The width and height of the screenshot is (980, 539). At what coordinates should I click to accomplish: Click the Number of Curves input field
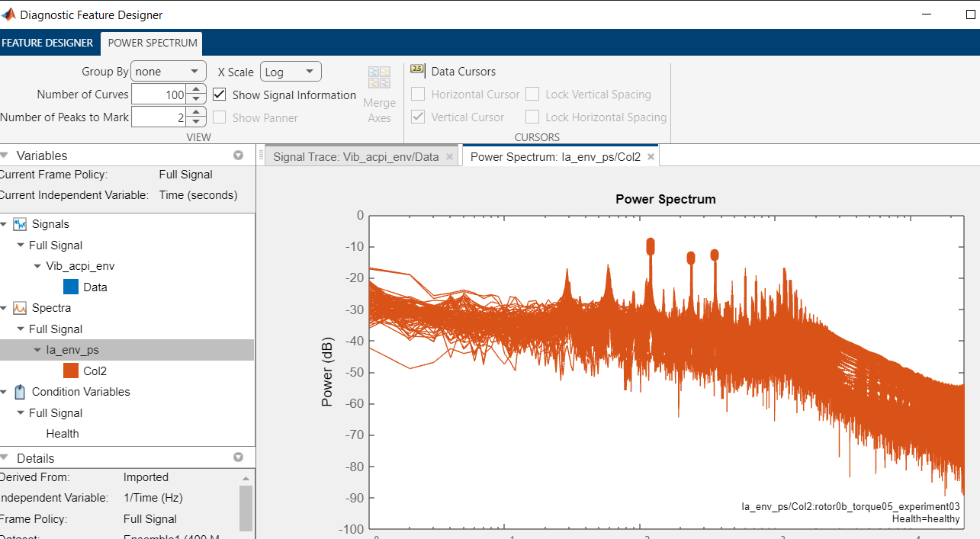click(x=159, y=95)
